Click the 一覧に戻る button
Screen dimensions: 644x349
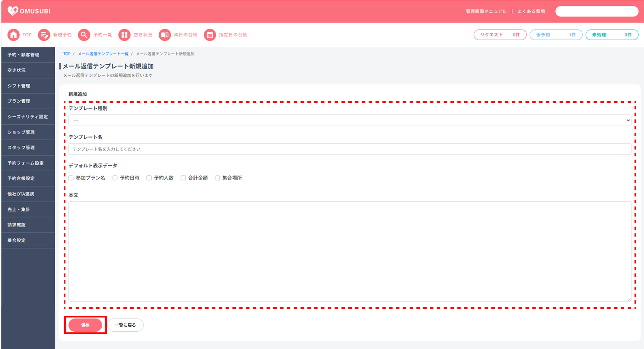(125, 325)
